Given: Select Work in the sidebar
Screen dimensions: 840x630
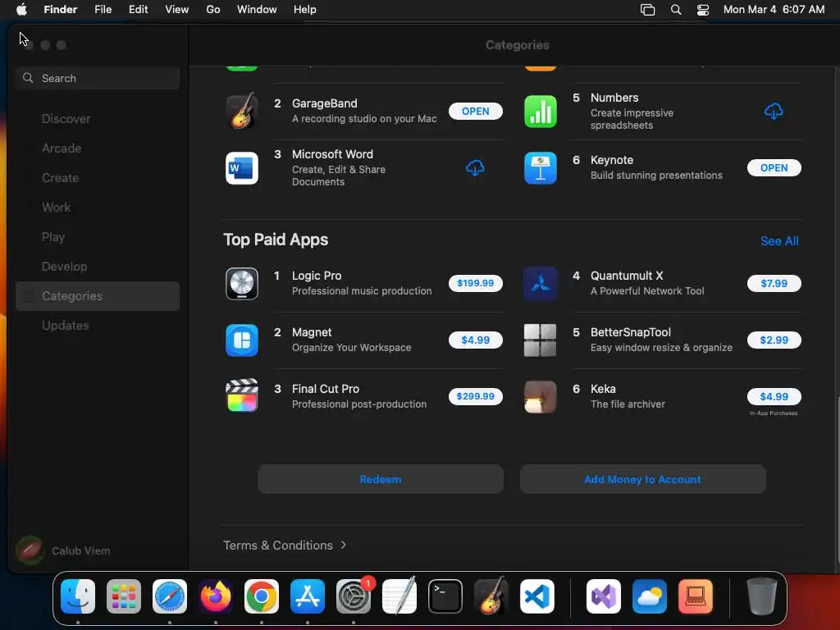Looking at the screenshot, I should (98, 208).
